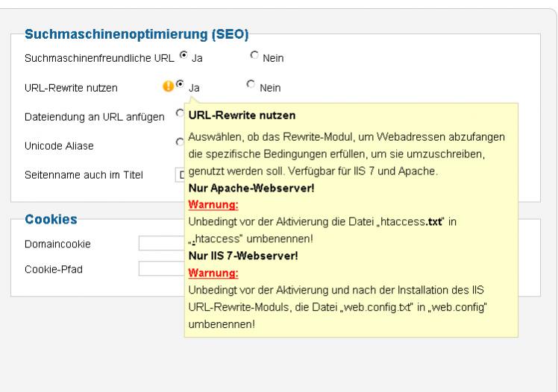This screenshot has width=558, height=392.
Task: Click the Cookies section heading
Action: coord(51,219)
